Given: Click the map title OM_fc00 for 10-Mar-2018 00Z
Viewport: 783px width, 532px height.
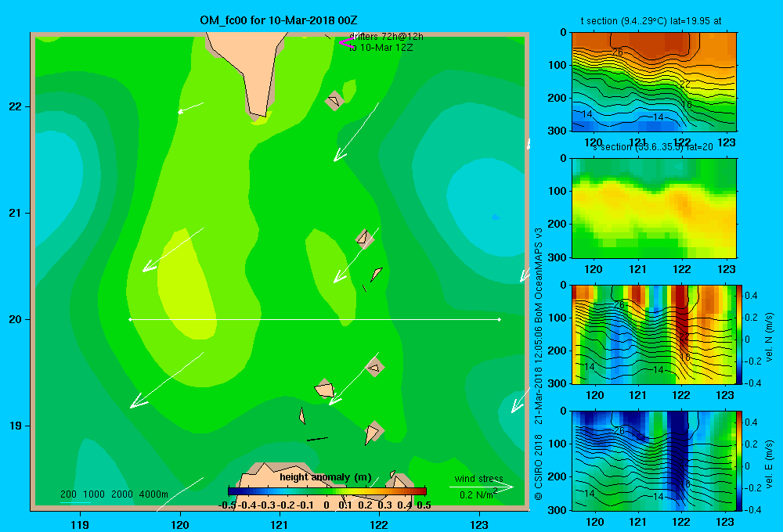Looking at the screenshot, I should coord(279,20).
